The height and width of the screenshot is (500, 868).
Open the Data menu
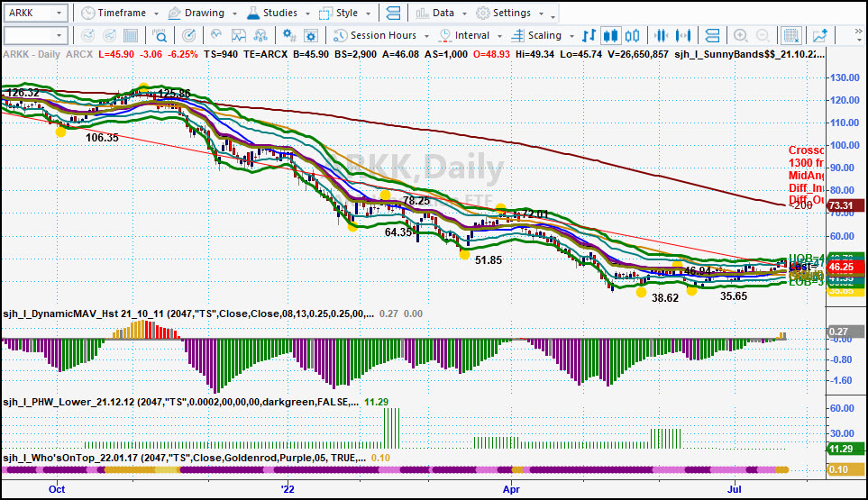point(434,13)
